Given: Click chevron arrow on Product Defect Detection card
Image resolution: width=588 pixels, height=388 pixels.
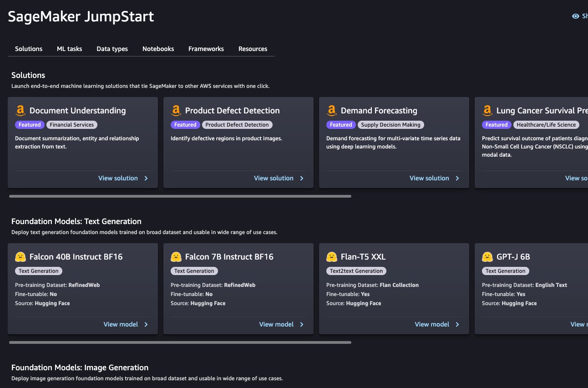Looking at the screenshot, I should (x=302, y=179).
